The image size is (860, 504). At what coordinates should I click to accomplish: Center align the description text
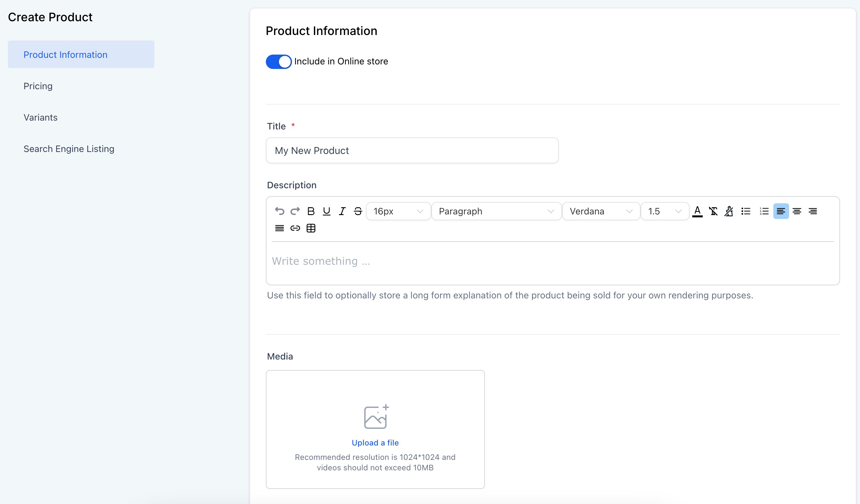pyautogui.click(x=797, y=211)
